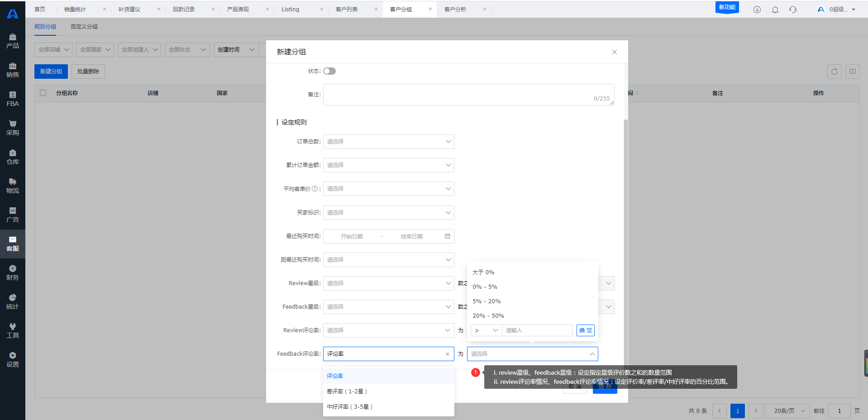
Task: Open the 统计 sidebar module
Action: pyautogui.click(x=13, y=302)
